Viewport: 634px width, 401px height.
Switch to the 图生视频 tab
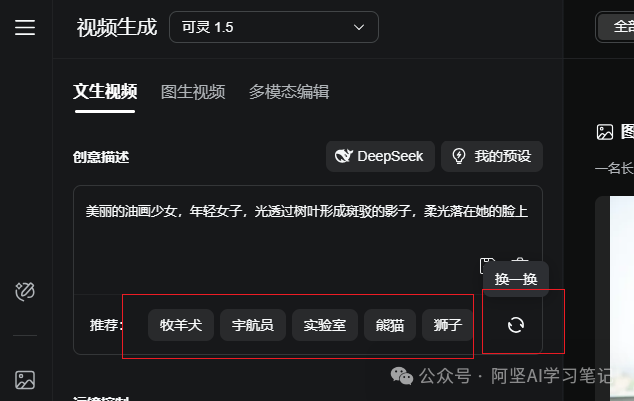coord(193,92)
